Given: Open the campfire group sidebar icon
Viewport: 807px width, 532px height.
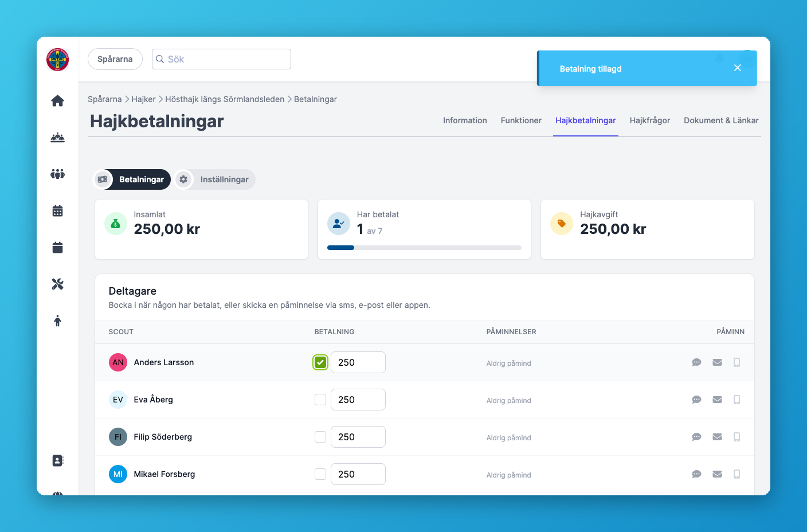Looking at the screenshot, I should pos(57,138).
